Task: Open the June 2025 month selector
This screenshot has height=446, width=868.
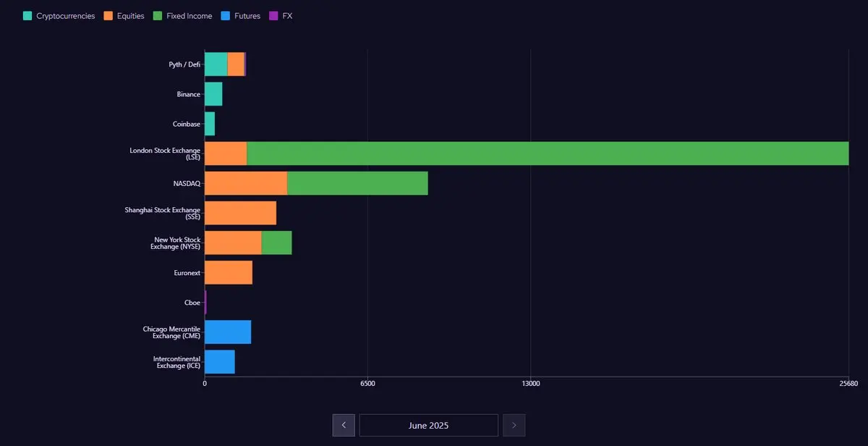Action: coord(429,425)
